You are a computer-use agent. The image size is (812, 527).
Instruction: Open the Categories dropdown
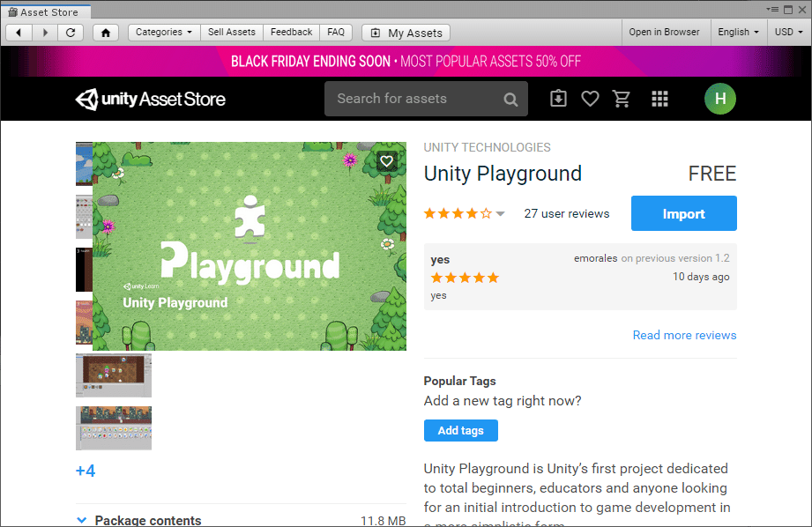tap(164, 32)
